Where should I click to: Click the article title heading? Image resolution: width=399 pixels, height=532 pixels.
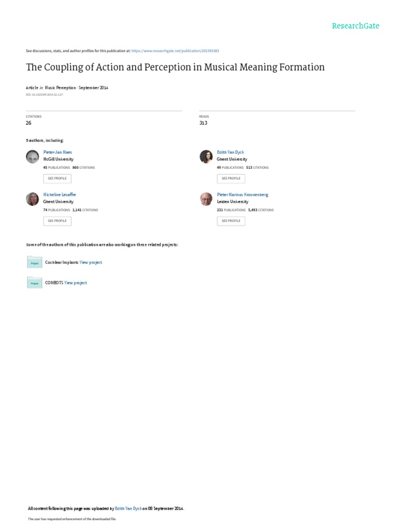(x=176, y=67)
